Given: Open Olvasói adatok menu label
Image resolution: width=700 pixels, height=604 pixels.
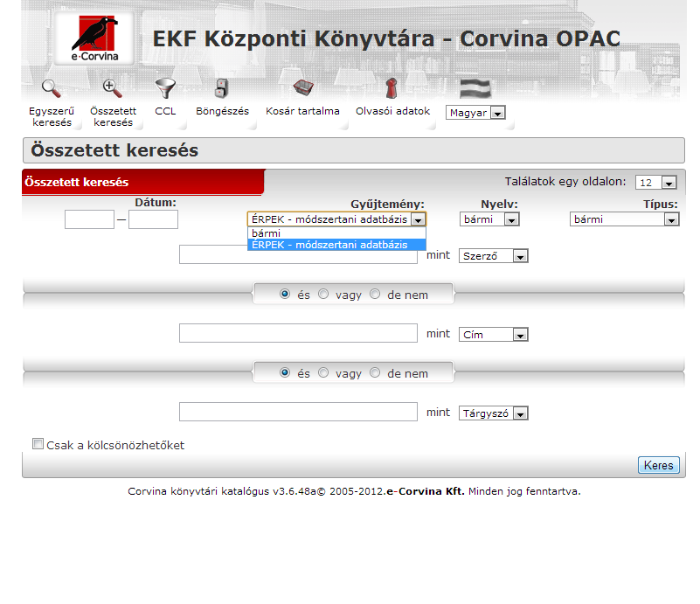Looking at the screenshot, I should [x=393, y=111].
